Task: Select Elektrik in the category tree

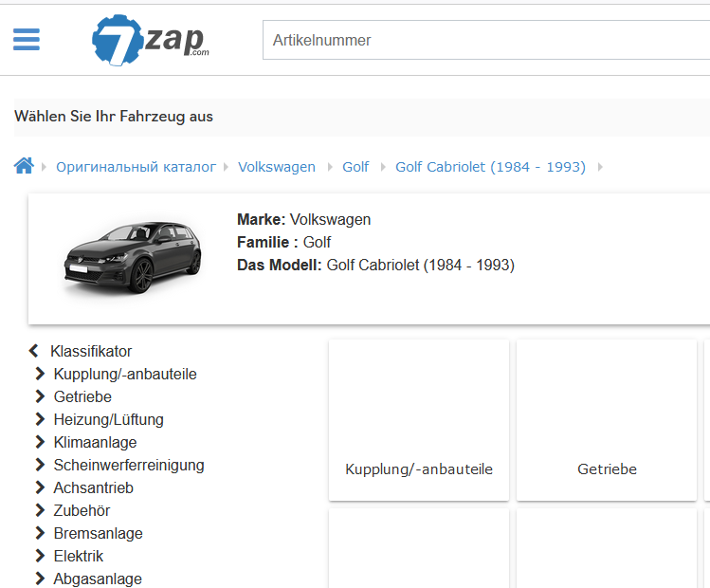Action: [x=79, y=556]
